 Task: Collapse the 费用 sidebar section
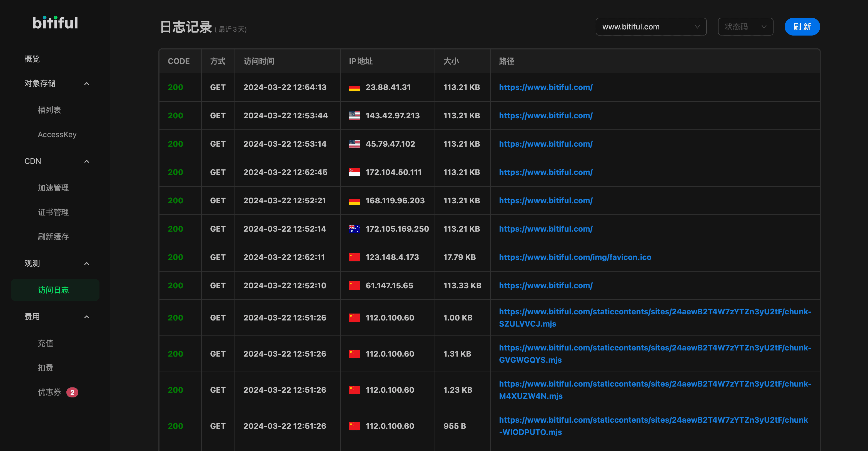point(87,317)
